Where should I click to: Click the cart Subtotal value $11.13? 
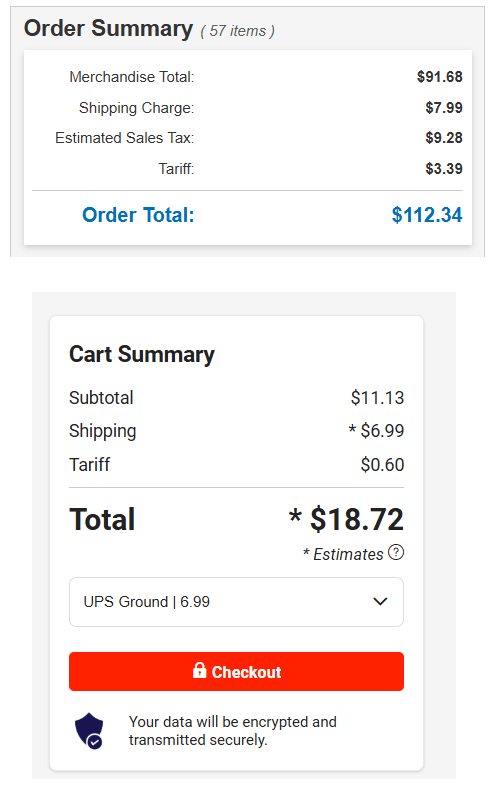click(x=377, y=398)
